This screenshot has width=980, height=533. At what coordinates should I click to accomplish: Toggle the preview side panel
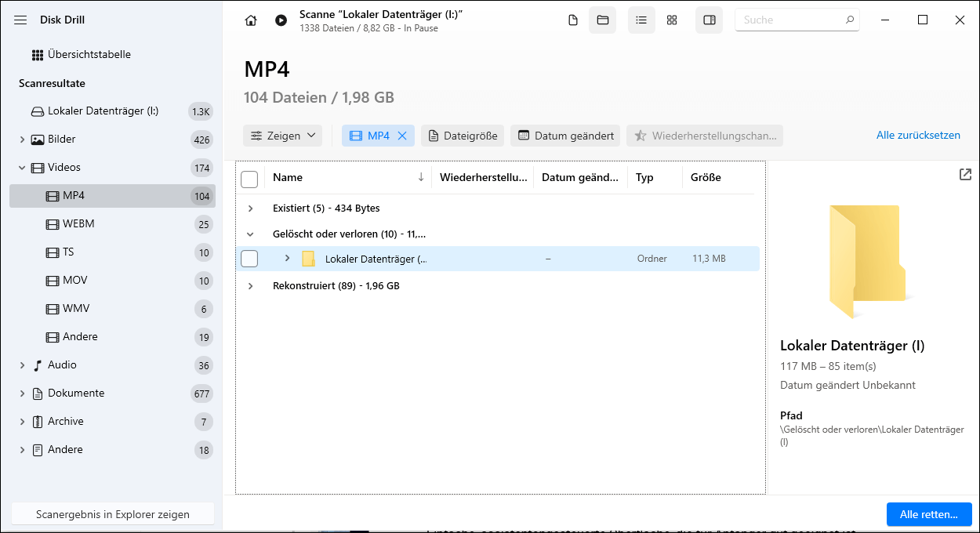pos(709,20)
